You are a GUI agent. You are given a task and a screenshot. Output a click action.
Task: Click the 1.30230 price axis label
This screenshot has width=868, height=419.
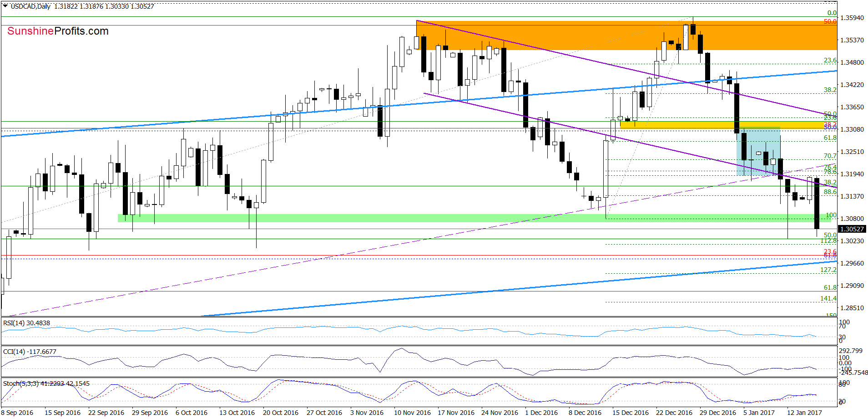pyautogui.click(x=852, y=241)
